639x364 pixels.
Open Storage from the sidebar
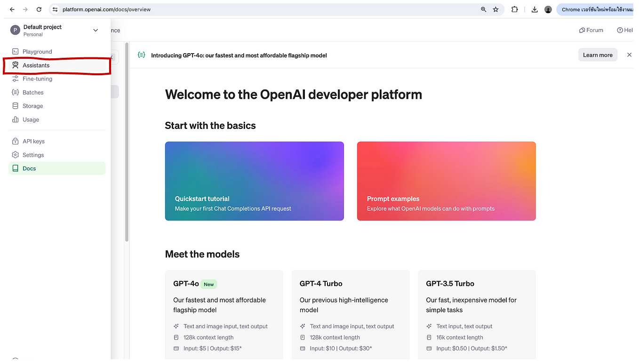pos(57,106)
